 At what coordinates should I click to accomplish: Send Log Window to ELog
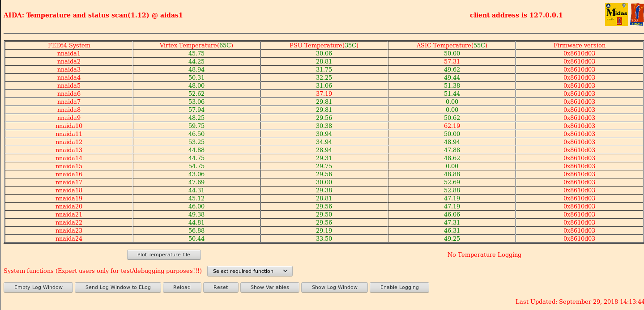[118, 287]
